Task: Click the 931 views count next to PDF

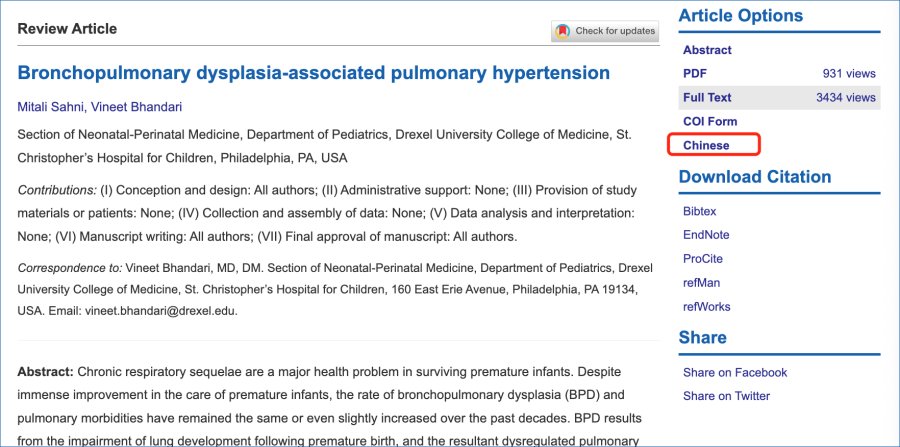Action: [849, 73]
